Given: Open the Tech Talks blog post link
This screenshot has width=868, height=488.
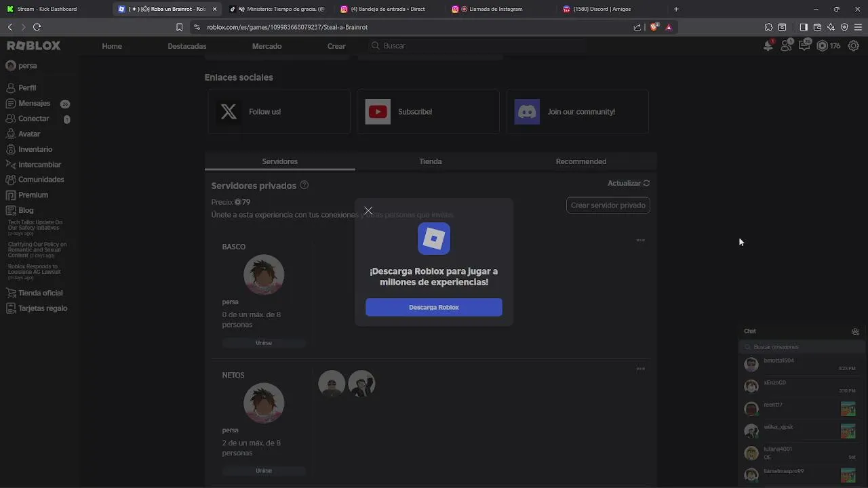Looking at the screenshot, I should (x=35, y=227).
